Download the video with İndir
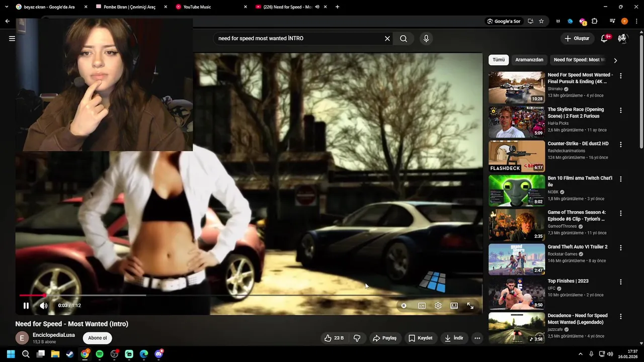The image size is (644, 362). (x=453, y=338)
